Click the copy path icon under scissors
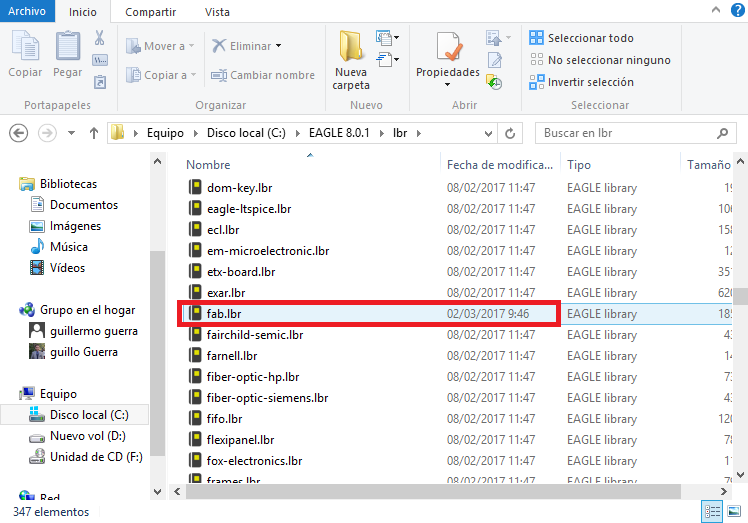Screen dimensions: 748x523 click(x=100, y=60)
